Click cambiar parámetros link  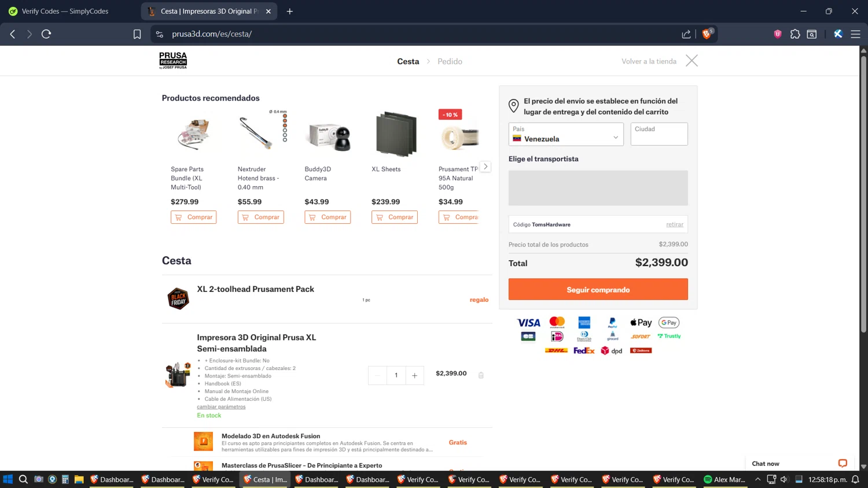tap(221, 406)
